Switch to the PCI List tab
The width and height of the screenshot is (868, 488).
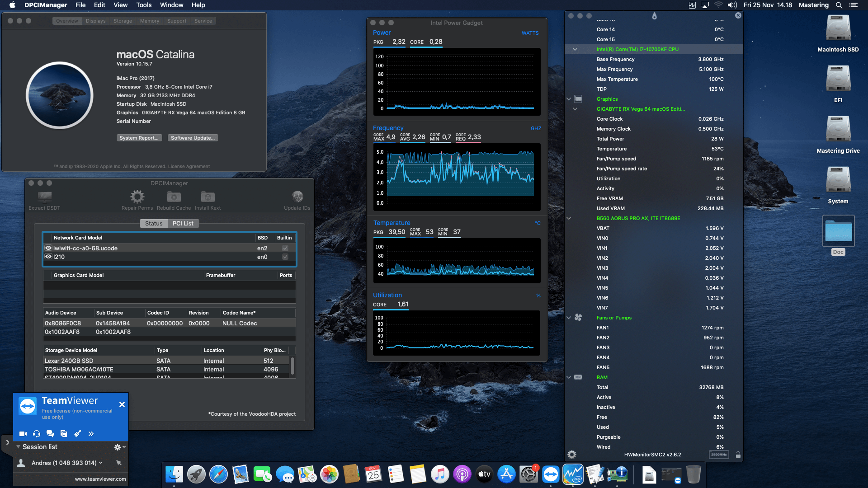click(x=183, y=223)
